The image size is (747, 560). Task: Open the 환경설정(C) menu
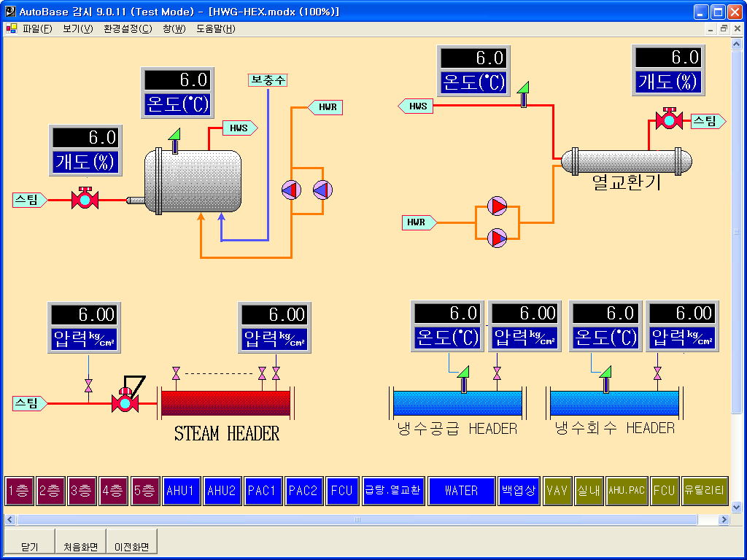click(128, 29)
